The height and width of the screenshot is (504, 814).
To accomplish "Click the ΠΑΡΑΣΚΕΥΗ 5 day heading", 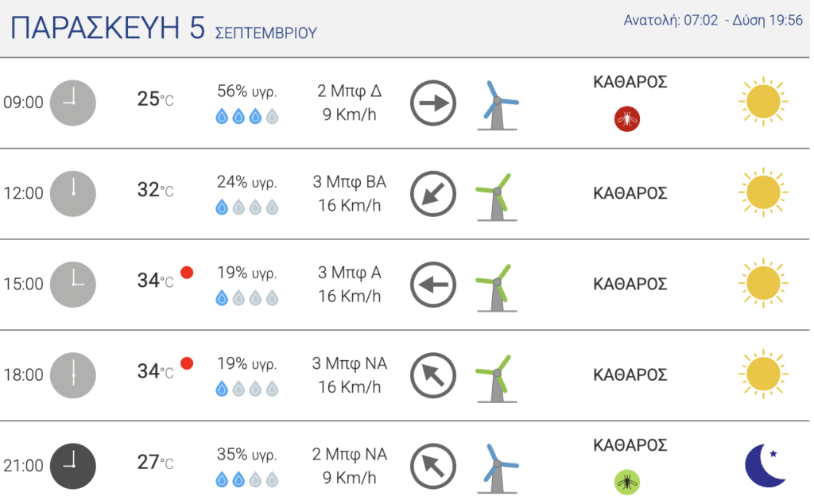I will (107, 28).
